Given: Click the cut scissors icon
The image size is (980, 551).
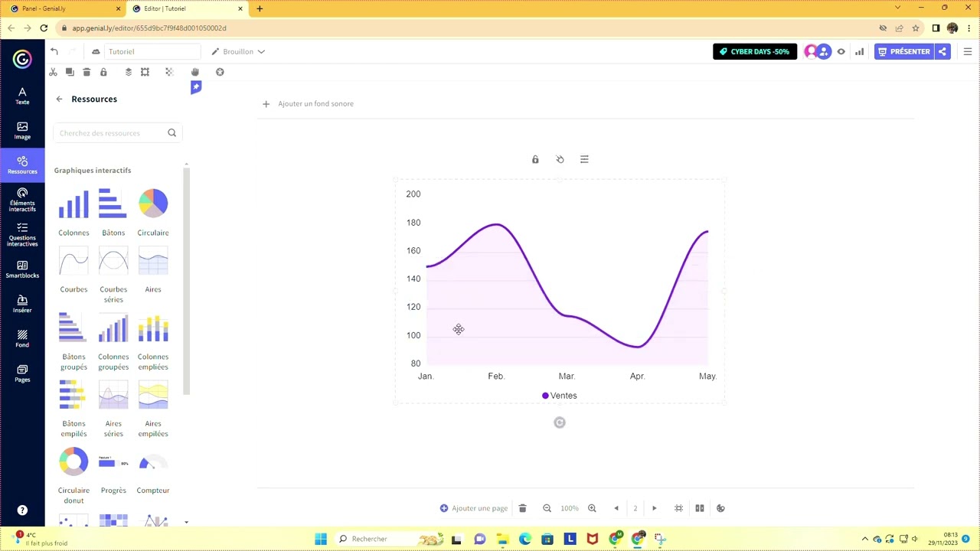Looking at the screenshot, I should pos(53,72).
